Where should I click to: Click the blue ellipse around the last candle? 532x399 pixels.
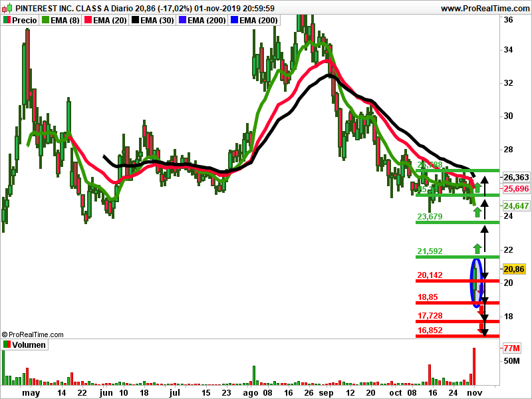(x=476, y=283)
